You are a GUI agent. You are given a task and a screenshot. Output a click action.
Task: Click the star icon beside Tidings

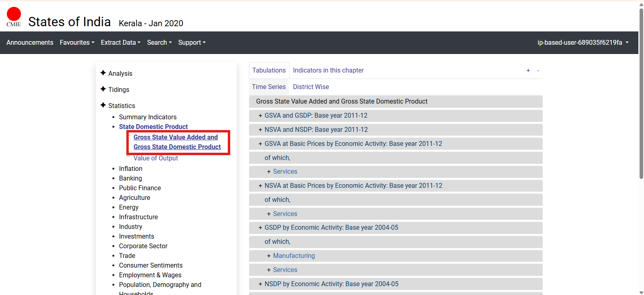103,89
